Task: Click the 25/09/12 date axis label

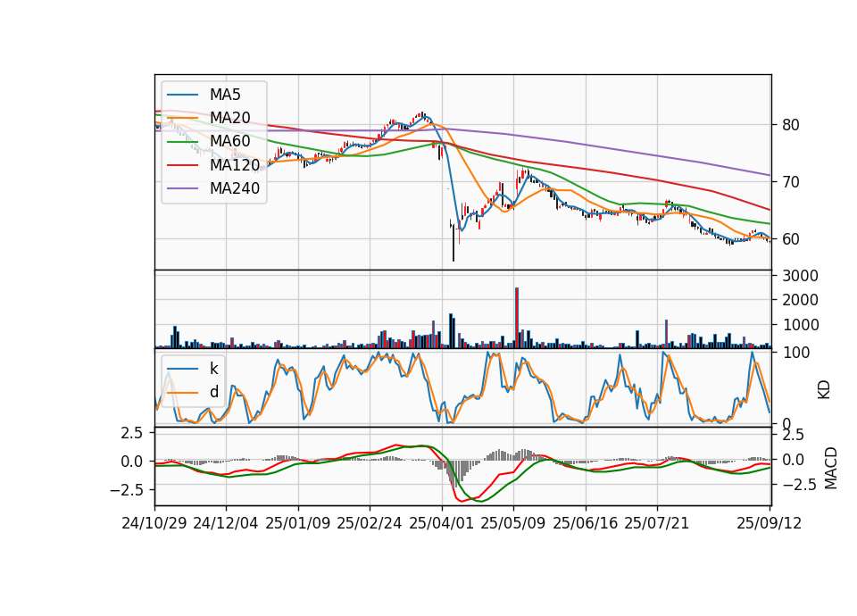Action: pyautogui.click(x=769, y=523)
